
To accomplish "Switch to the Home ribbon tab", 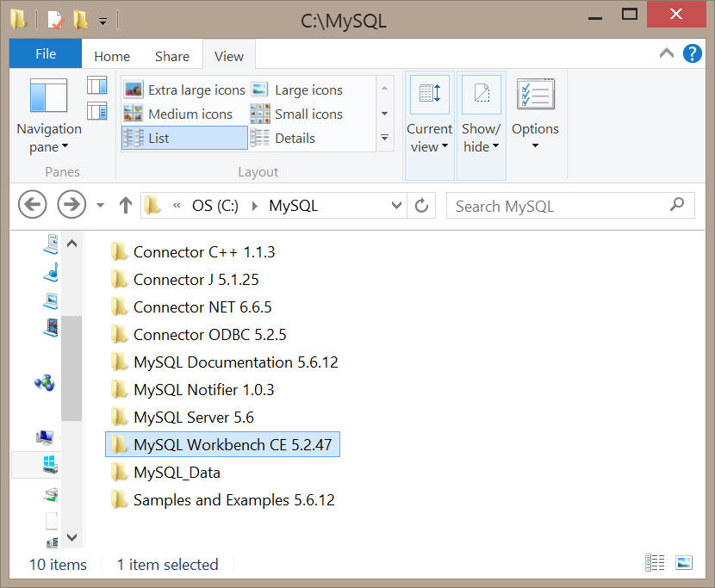I will coord(112,56).
